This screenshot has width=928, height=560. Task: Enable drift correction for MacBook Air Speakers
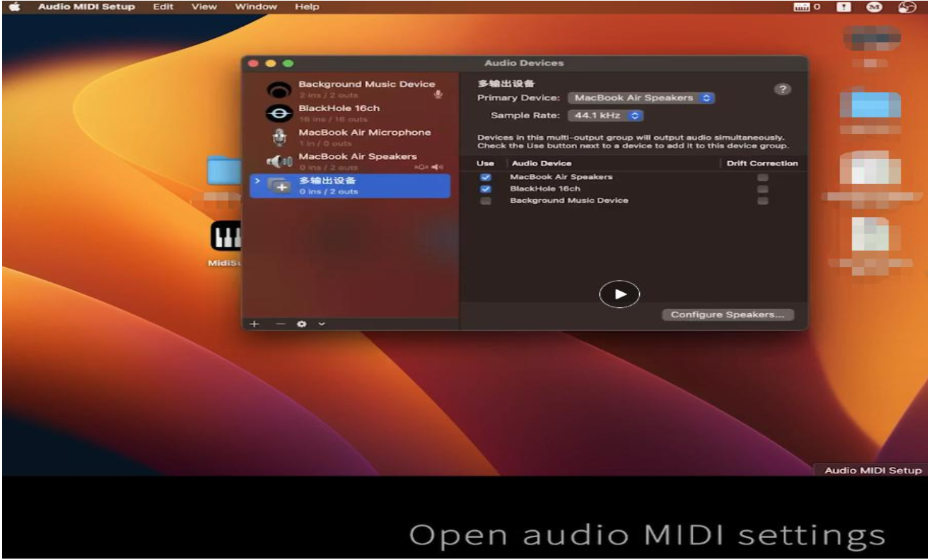coord(762,177)
